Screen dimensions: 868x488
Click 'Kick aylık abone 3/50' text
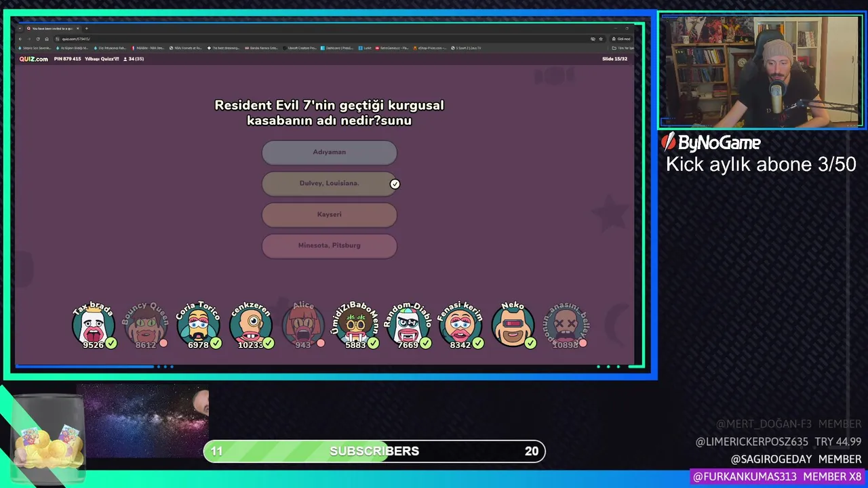[761, 165]
